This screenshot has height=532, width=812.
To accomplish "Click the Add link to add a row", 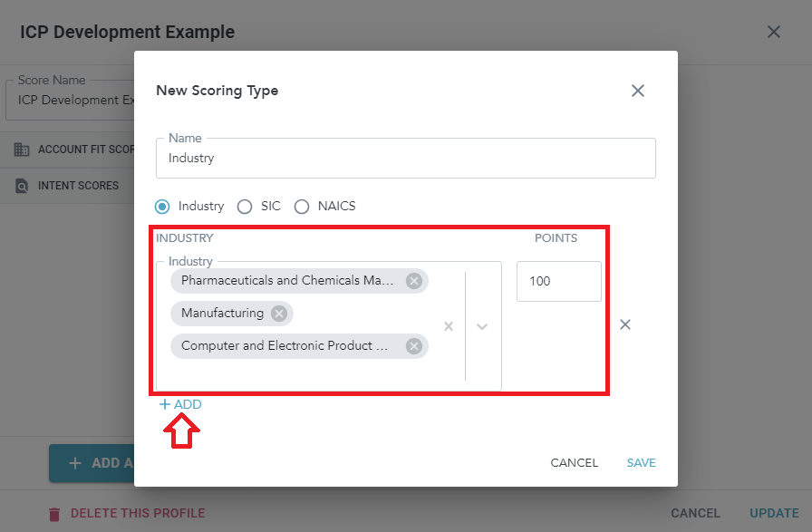I will (180, 404).
